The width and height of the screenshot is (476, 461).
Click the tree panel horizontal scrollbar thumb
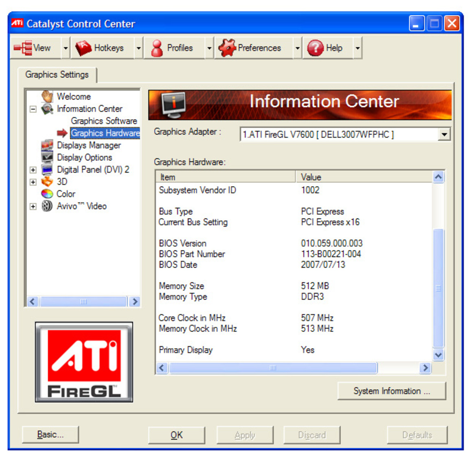pos(83,301)
